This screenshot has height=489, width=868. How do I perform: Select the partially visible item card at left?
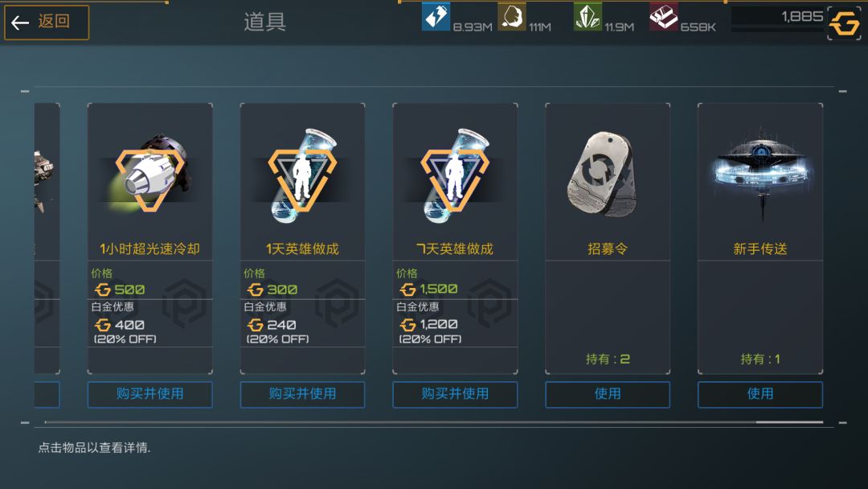click(47, 238)
